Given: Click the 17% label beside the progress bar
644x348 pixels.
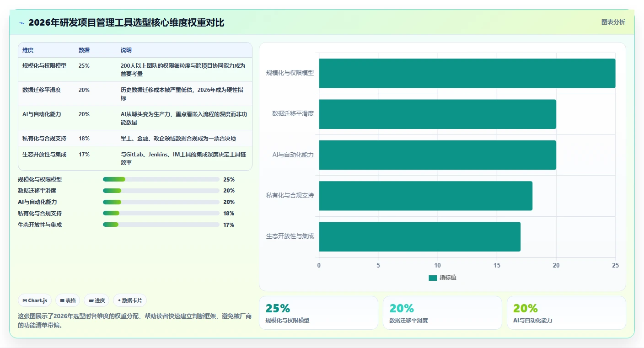Looking at the screenshot, I should [229, 225].
